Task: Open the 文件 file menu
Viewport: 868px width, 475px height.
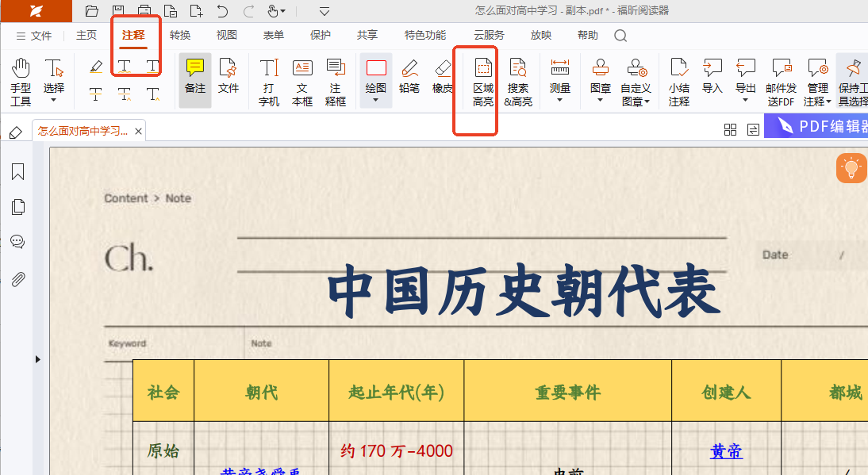Action: click(x=34, y=36)
